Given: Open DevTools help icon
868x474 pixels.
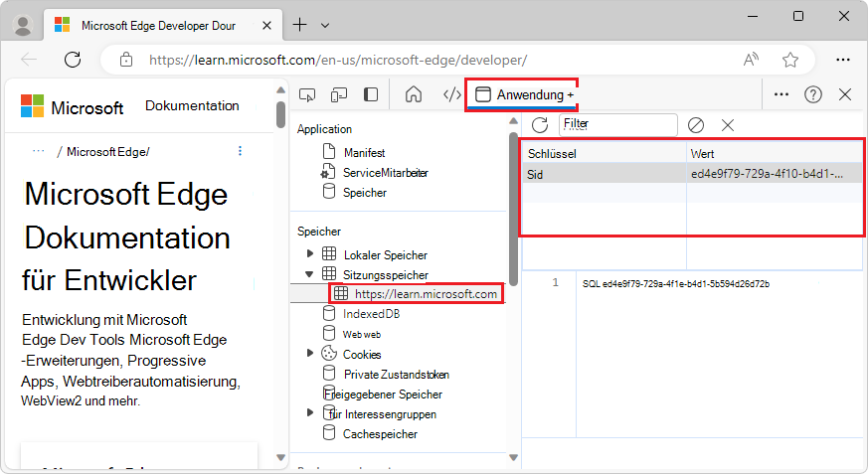Looking at the screenshot, I should [x=812, y=94].
